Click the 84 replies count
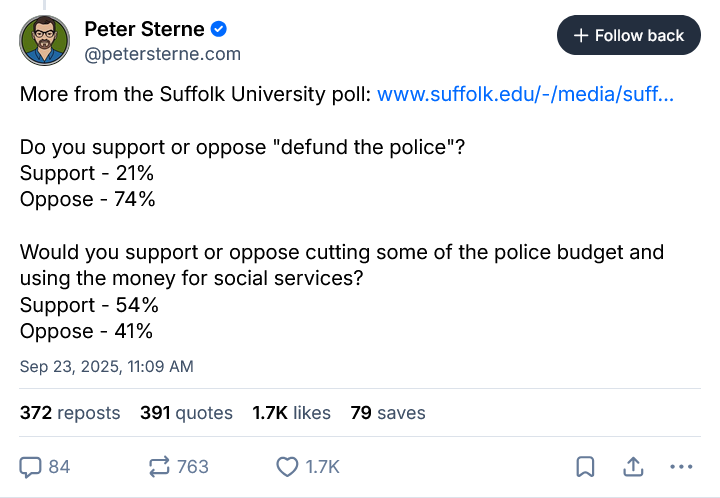This screenshot has width=720, height=498. pos(59,466)
